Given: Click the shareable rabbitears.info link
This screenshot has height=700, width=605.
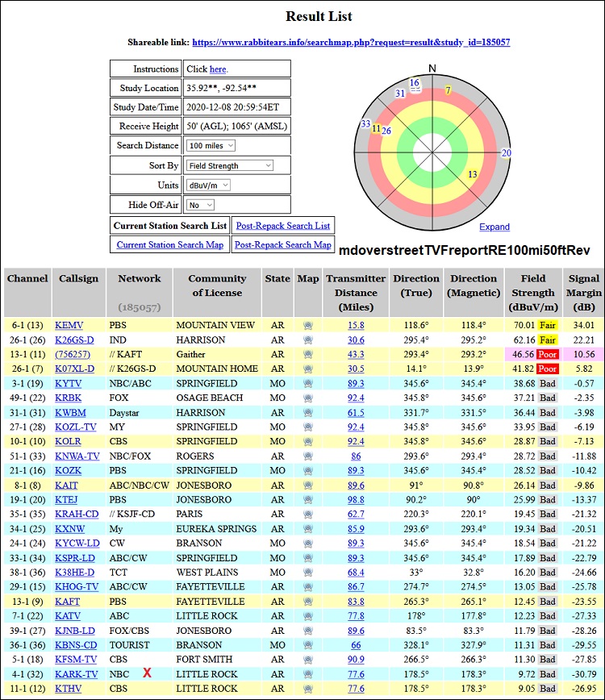Looking at the screenshot, I should [x=351, y=43].
